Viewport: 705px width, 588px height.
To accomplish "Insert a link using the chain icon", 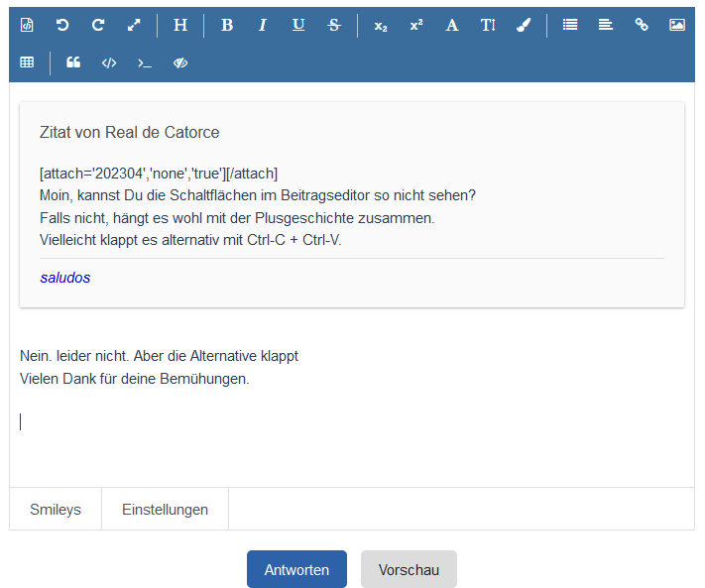I will [x=642, y=25].
